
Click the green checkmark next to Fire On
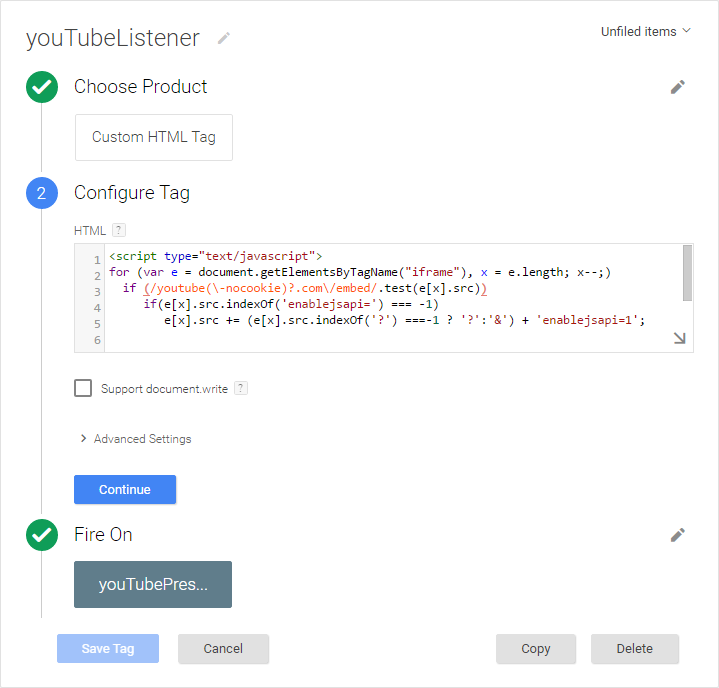coord(42,535)
